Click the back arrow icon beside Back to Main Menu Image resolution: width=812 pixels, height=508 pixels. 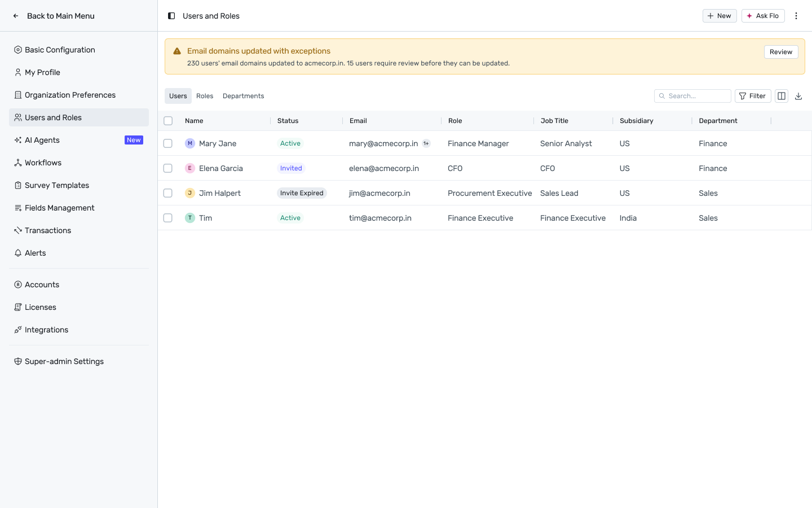[16, 16]
